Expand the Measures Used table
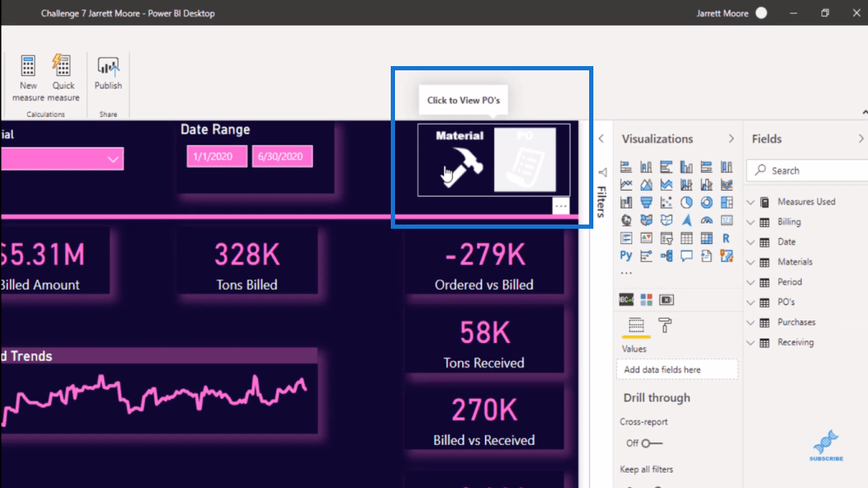Screen dimensions: 868x488 coord(751,202)
